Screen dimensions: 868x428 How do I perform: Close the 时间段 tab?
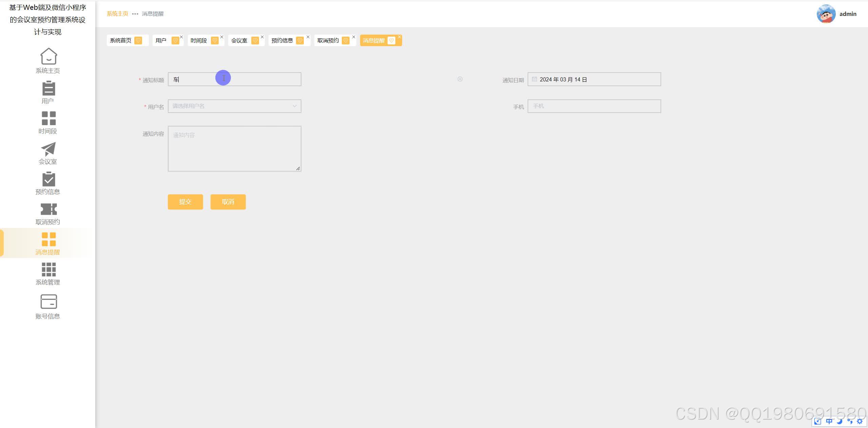click(x=222, y=37)
